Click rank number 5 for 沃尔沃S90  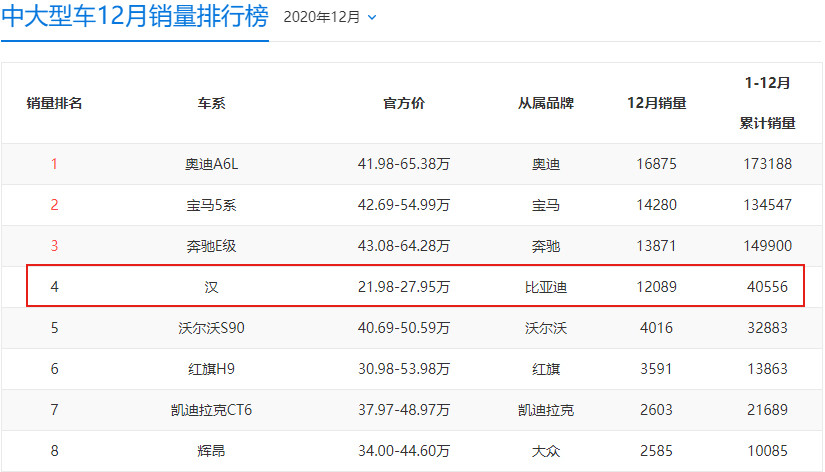point(54,328)
